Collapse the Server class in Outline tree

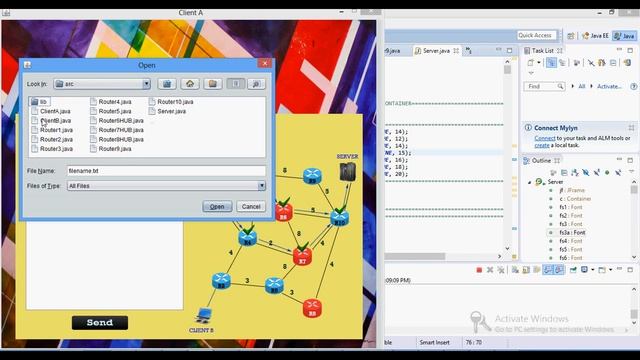(x=530, y=182)
